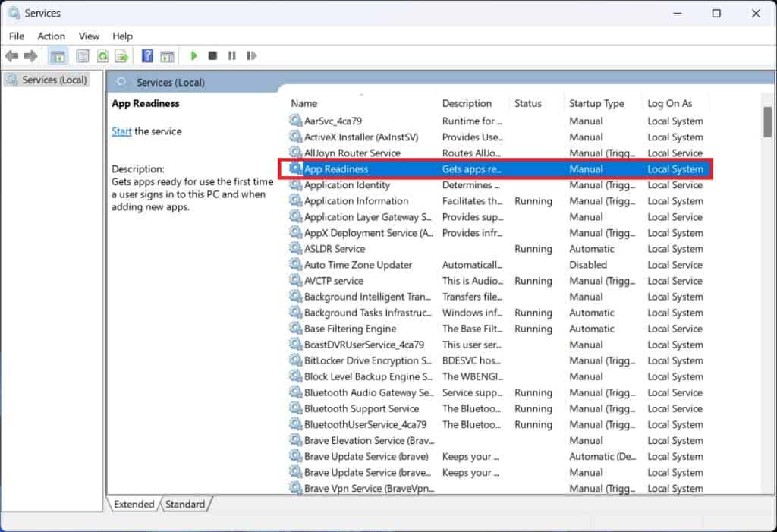Click the Start the service link

(121, 131)
